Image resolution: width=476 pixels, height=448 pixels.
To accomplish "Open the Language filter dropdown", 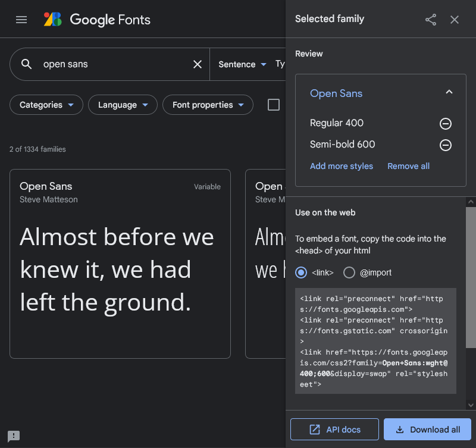I will point(123,105).
